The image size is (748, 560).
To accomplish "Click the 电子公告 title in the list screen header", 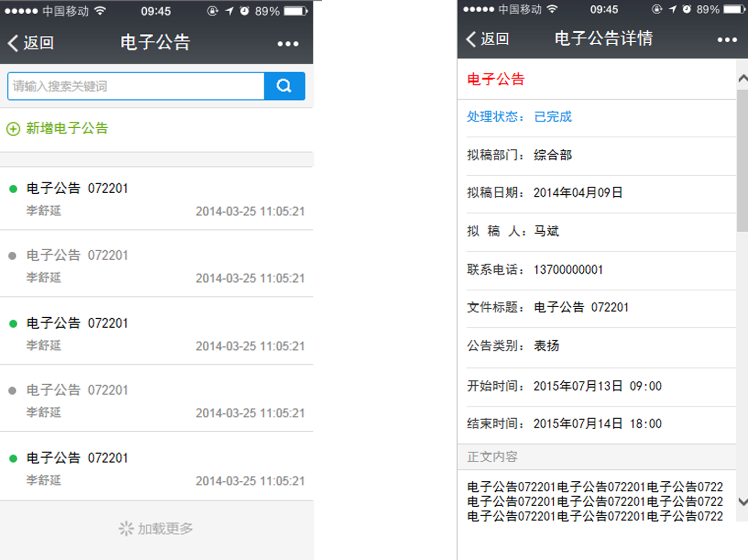I will click(x=155, y=43).
